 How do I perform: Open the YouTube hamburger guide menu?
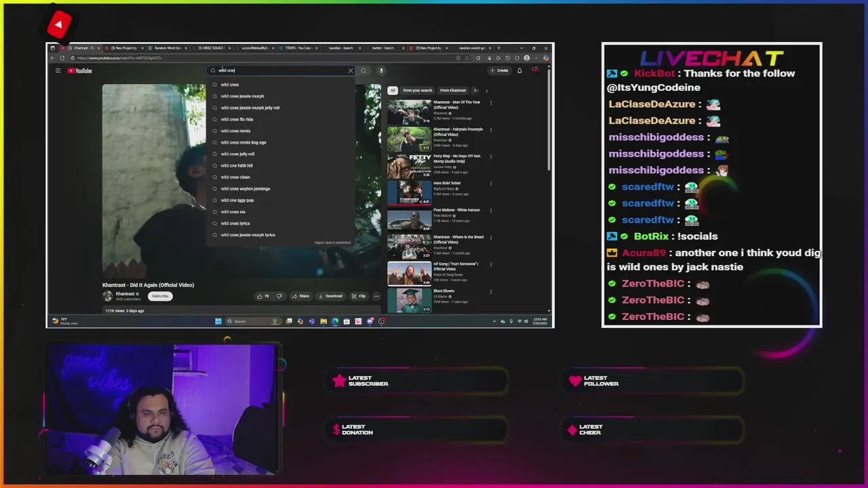58,70
